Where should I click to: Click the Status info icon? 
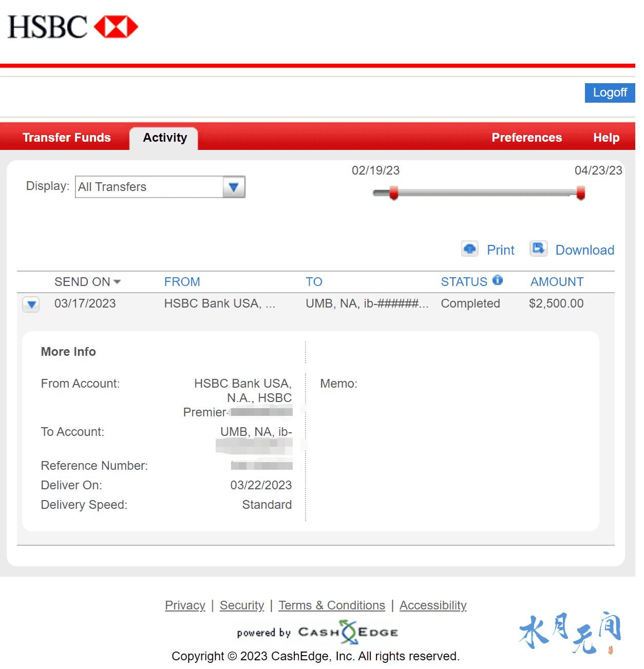[497, 280]
